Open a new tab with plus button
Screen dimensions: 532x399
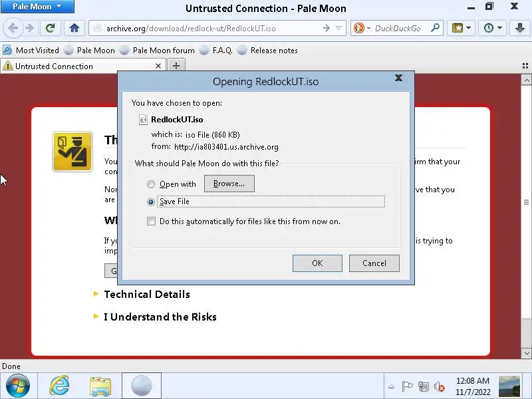click(x=176, y=65)
